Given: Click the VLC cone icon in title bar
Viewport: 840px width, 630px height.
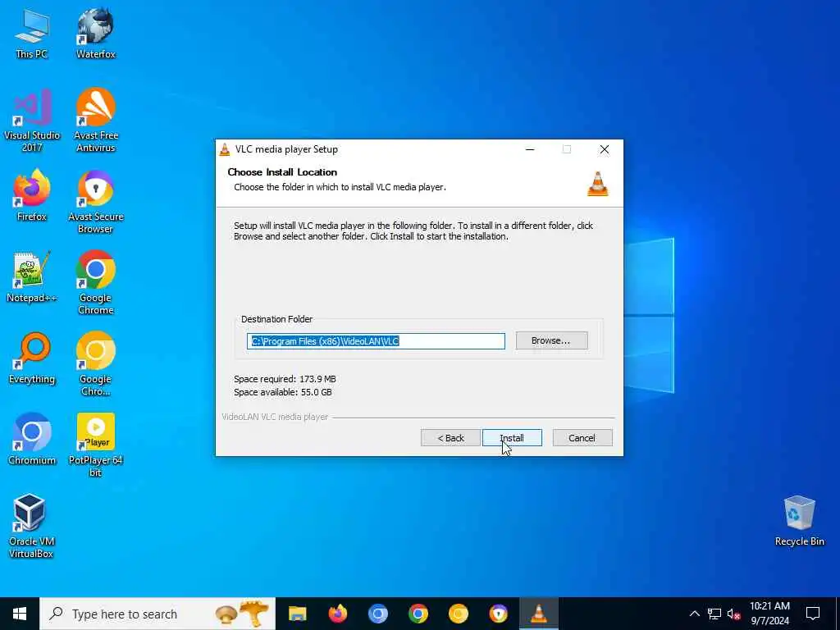Looking at the screenshot, I should pyautogui.click(x=225, y=149).
